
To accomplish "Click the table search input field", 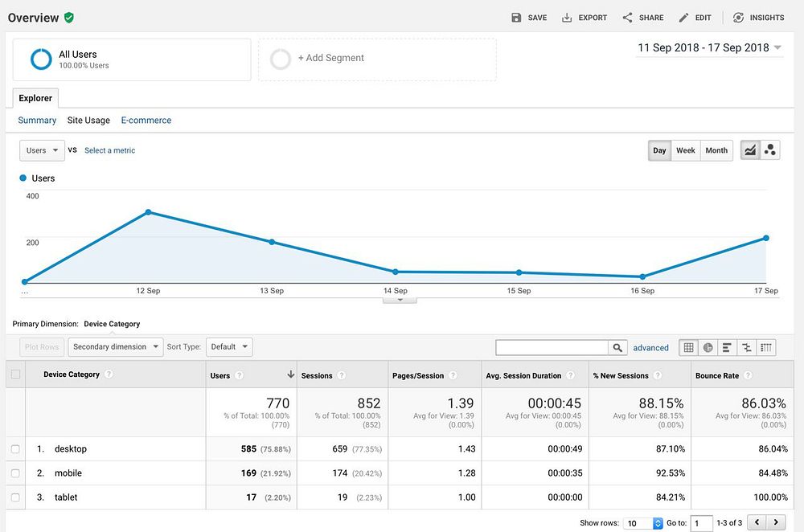I will 552,347.
